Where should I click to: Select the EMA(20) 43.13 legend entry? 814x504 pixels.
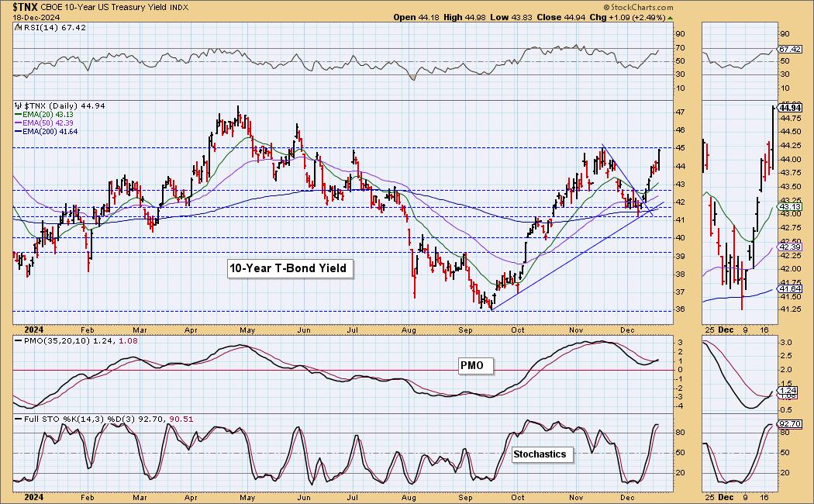pyautogui.click(x=44, y=114)
